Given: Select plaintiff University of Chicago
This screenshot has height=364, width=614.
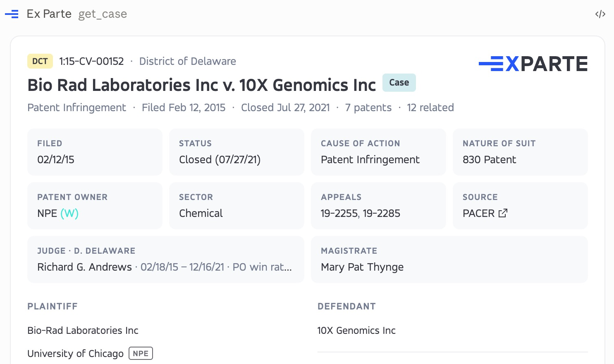Looking at the screenshot, I should tap(75, 354).
